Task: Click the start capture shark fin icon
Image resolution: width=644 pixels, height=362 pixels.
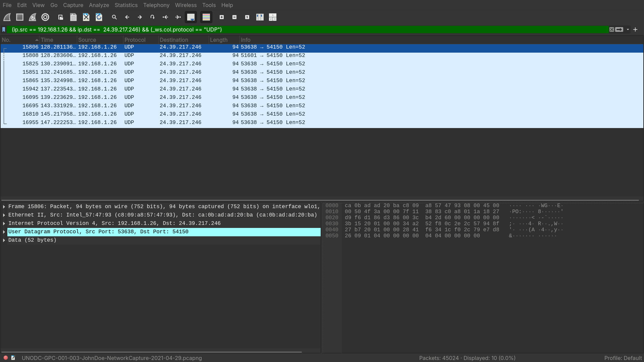Action: [7, 17]
